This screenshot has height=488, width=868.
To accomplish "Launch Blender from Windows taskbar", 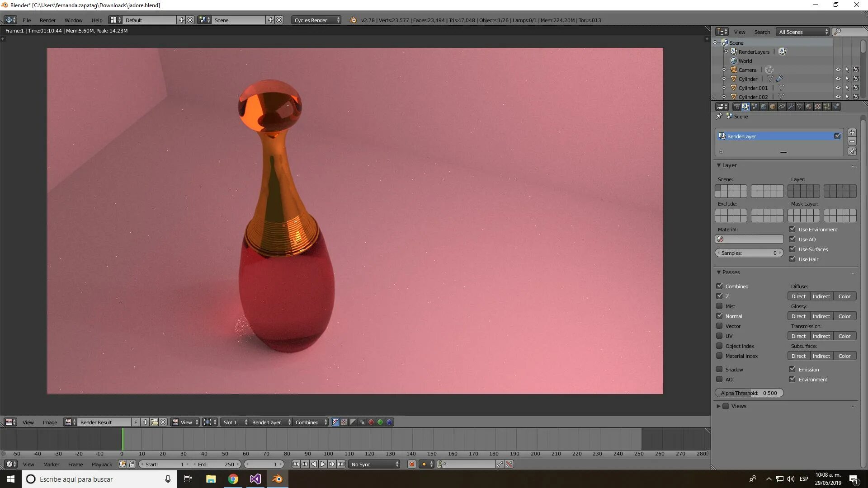I will [x=277, y=479].
